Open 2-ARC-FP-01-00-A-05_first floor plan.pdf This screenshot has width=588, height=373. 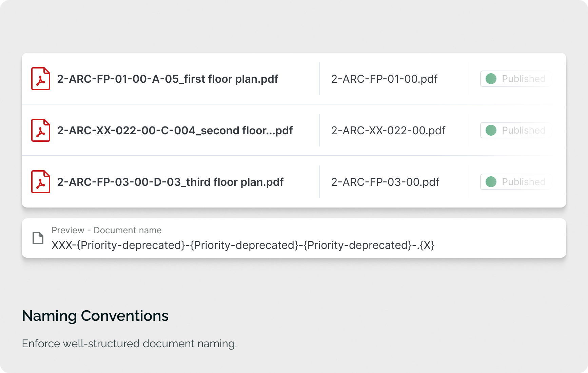coord(168,79)
